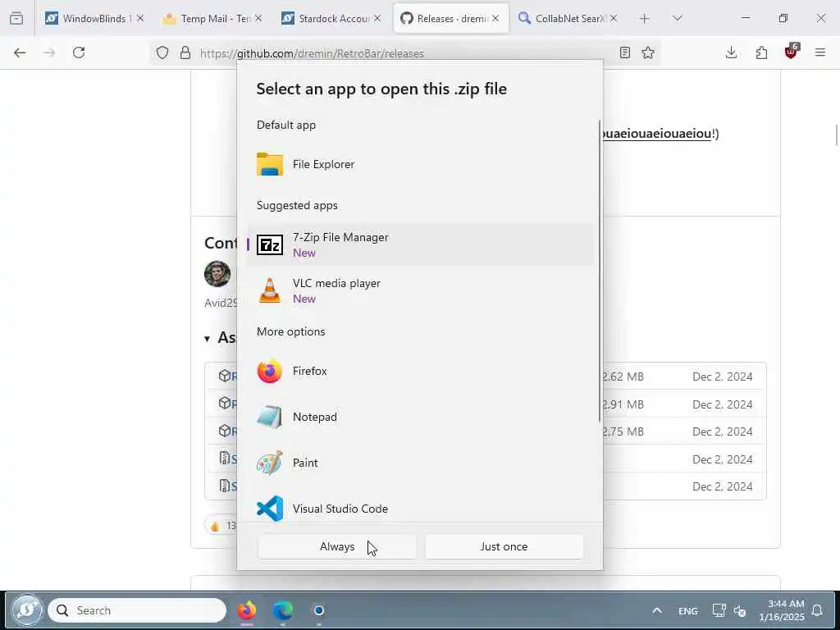
Task: Reload the GitHub releases page
Action: pyautogui.click(x=79, y=52)
